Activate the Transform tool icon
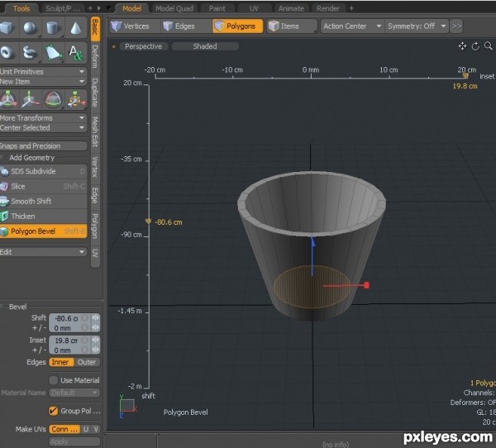Viewport: 496px width, 448px height. point(8,99)
